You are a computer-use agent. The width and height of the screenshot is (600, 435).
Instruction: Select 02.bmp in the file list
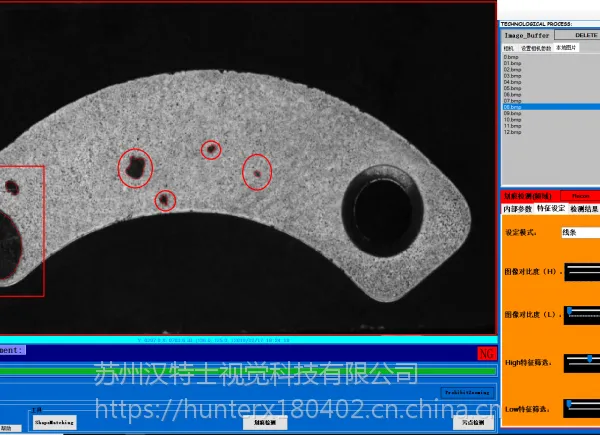coord(512,70)
